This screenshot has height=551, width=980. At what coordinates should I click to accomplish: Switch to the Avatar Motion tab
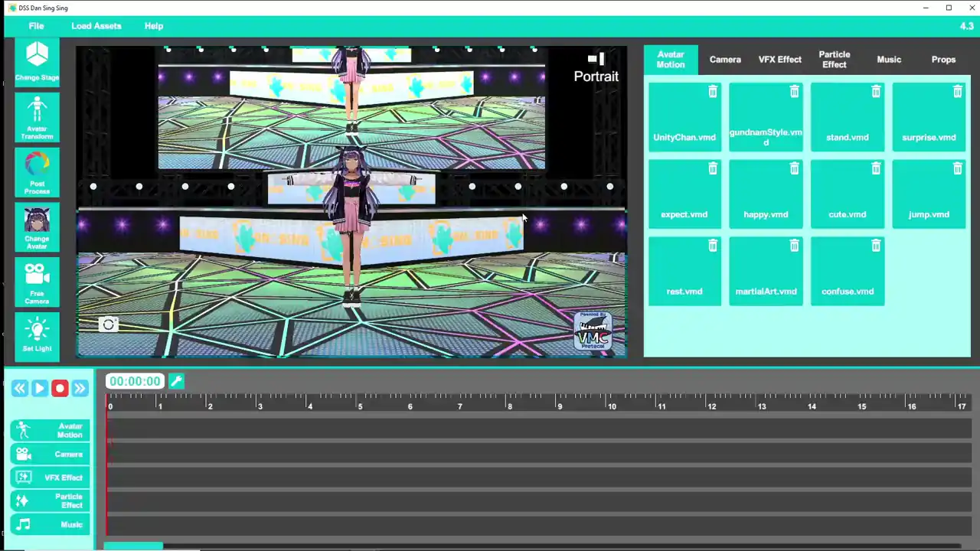(x=671, y=60)
